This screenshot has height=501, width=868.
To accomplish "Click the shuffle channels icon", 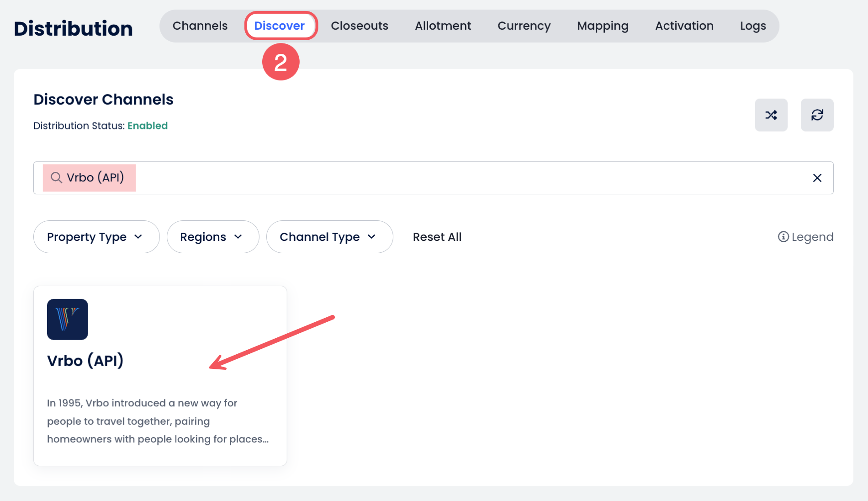I will [771, 115].
